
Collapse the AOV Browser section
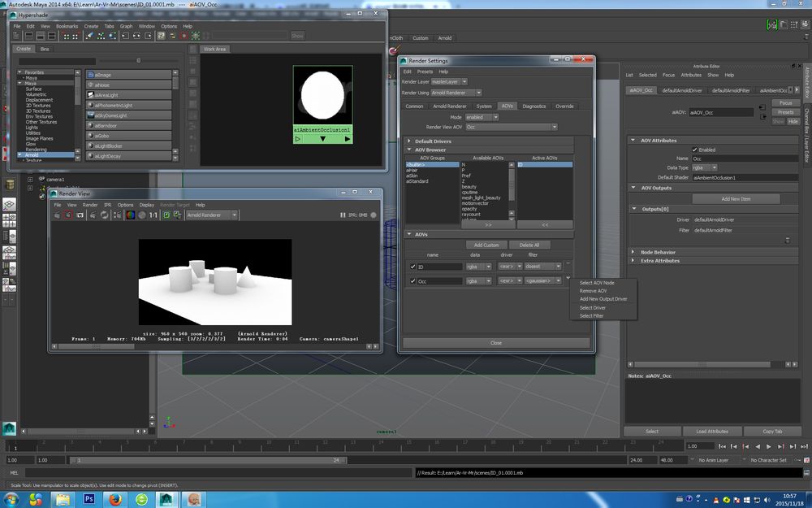point(409,150)
